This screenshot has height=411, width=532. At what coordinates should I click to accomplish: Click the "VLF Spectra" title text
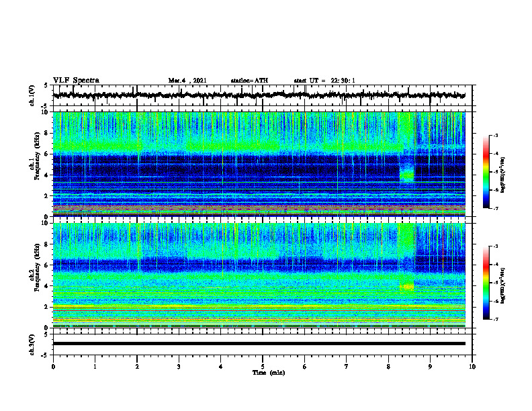coord(76,81)
